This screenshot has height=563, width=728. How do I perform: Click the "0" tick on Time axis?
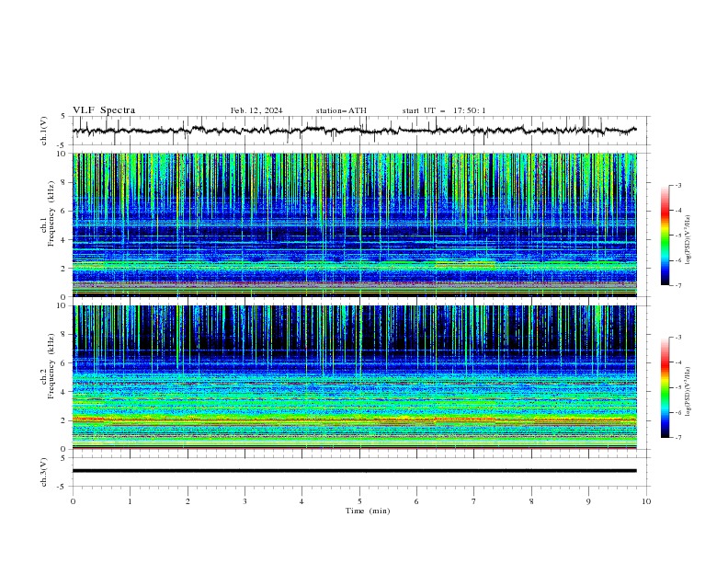pyautogui.click(x=73, y=501)
